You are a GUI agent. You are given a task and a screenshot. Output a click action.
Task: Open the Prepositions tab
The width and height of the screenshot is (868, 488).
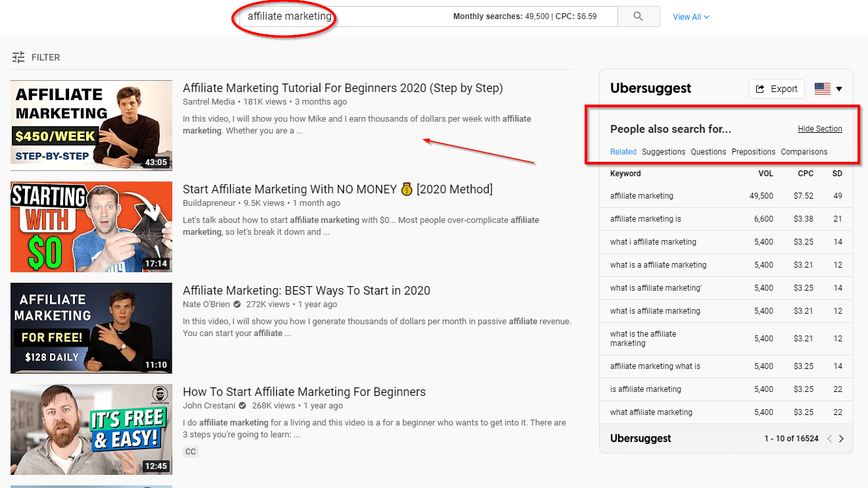[754, 152]
